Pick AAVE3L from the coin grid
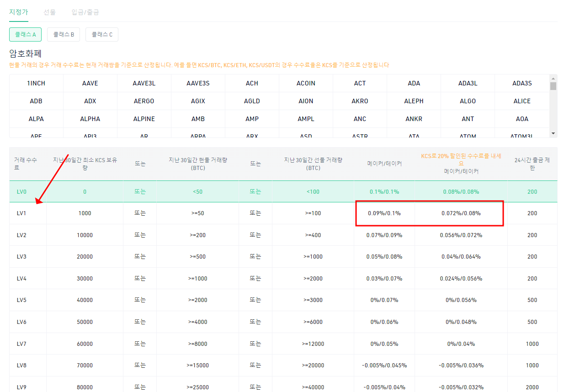580x392 pixels. [x=144, y=83]
